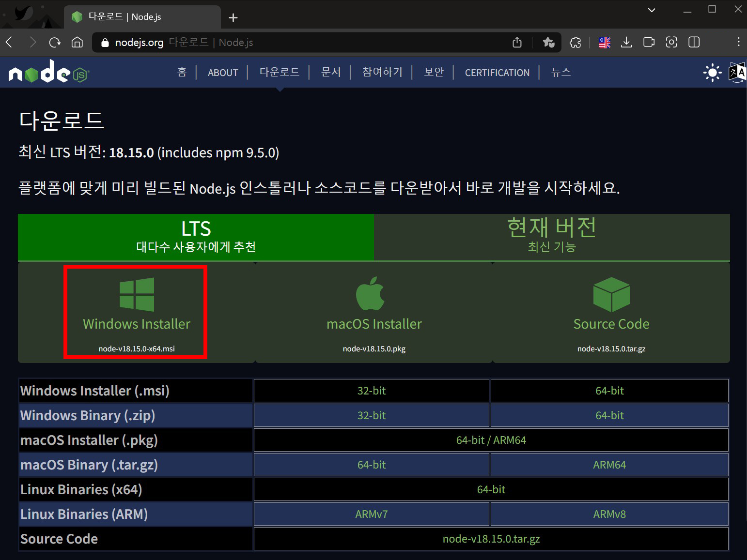This screenshot has width=747, height=560.
Task: Reload the page with refresh icon
Action: (x=55, y=42)
